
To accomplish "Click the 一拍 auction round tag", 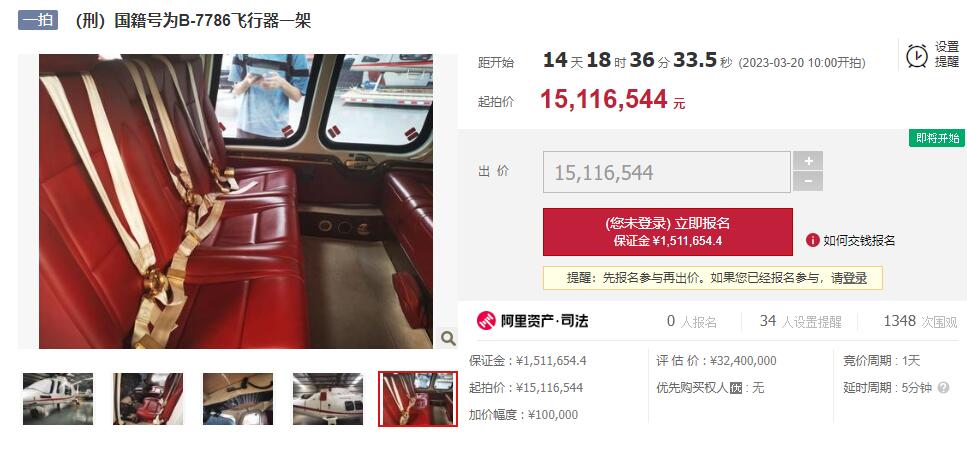I will point(38,20).
